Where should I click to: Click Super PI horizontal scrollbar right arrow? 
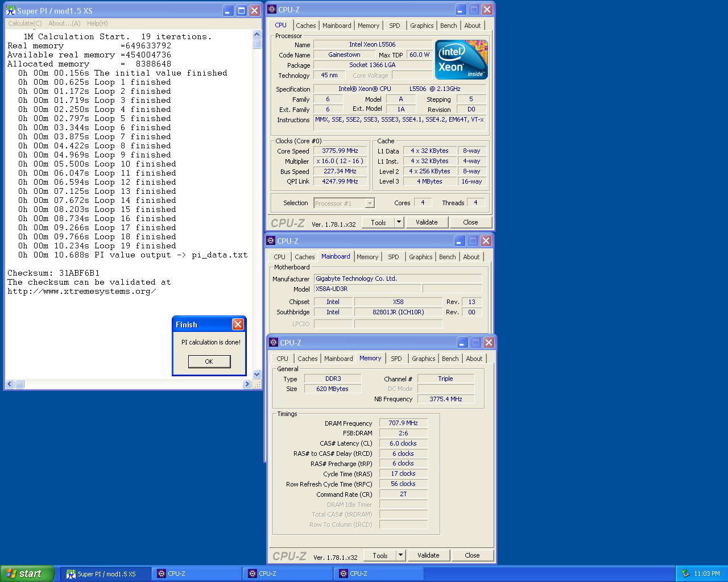pos(247,384)
